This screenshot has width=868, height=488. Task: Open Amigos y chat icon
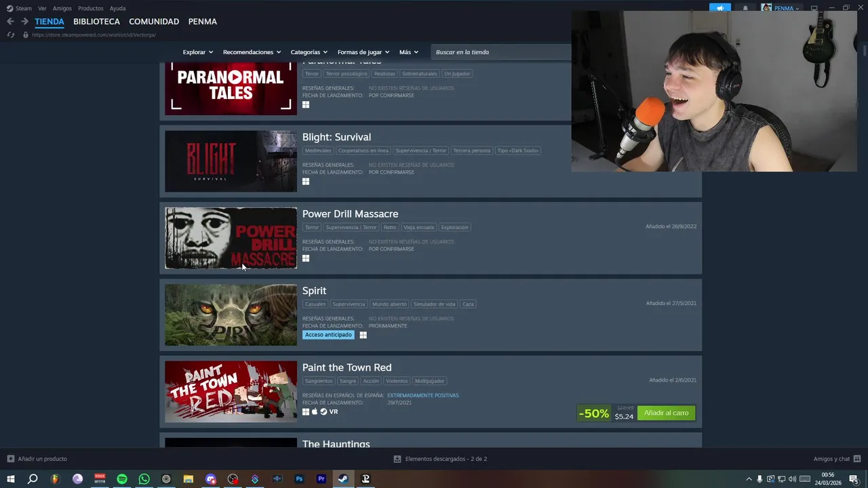click(857, 459)
